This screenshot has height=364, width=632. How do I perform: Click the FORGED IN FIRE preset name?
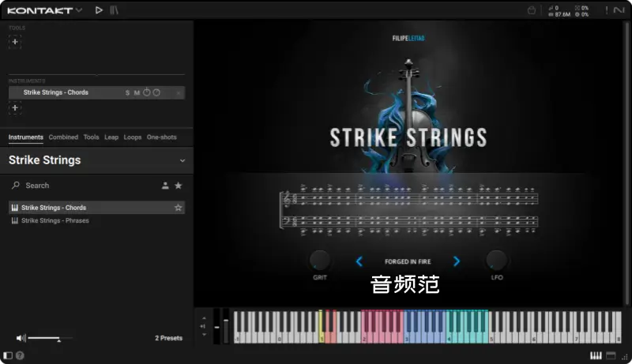(408, 261)
